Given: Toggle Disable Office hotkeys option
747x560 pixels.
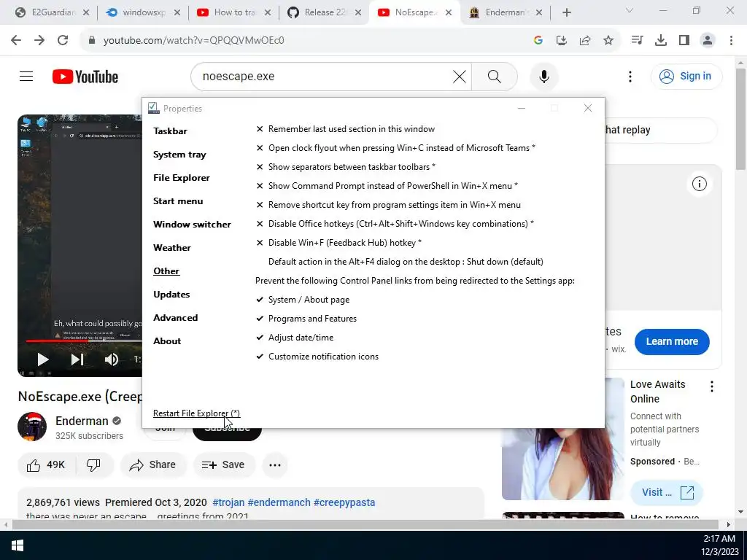Looking at the screenshot, I should click(x=395, y=224).
